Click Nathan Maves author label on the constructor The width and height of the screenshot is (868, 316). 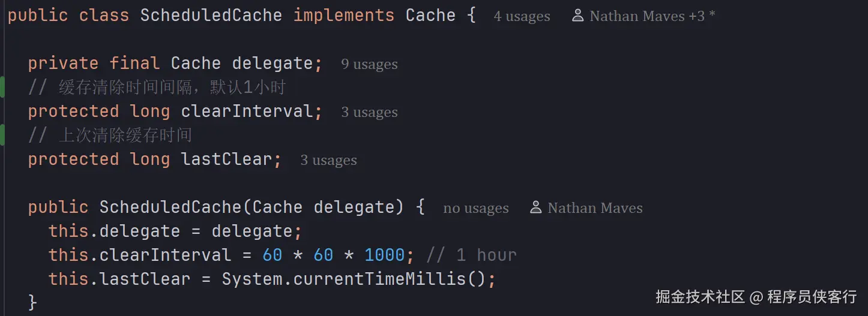click(x=595, y=208)
